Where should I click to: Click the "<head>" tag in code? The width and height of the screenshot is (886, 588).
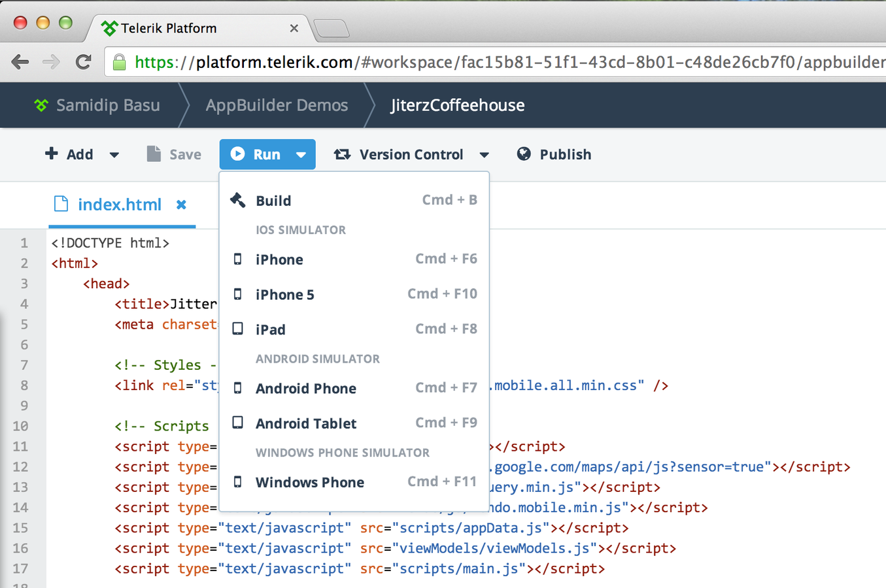pos(107,284)
